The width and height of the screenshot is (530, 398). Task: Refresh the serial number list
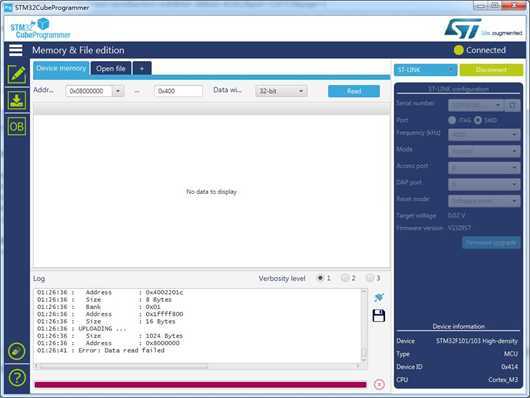tap(512, 106)
